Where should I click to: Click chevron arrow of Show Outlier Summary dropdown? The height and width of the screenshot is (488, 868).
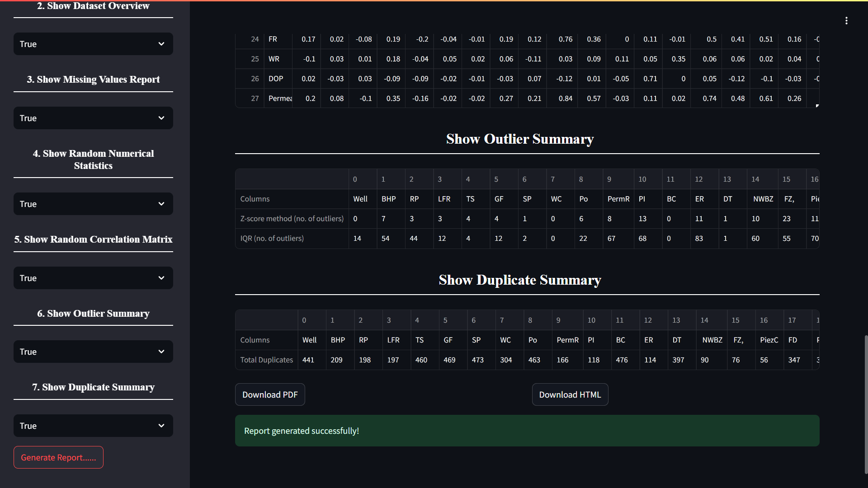(x=161, y=352)
